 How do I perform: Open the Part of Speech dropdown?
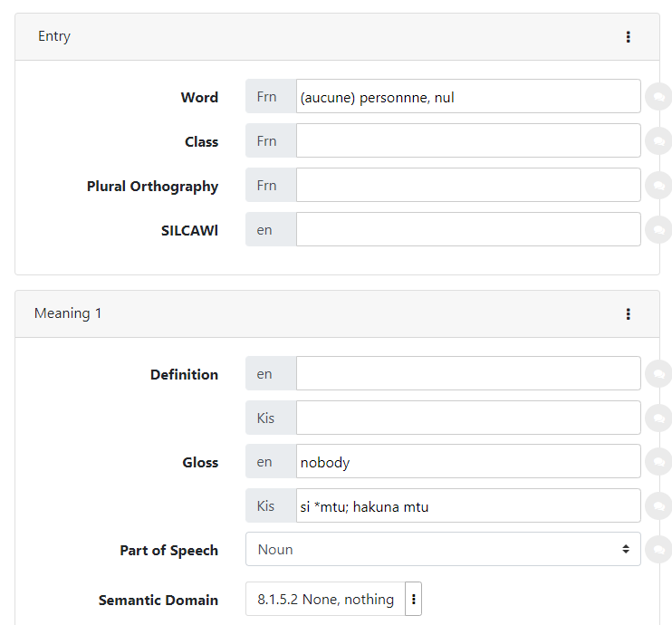click(442, 549)
